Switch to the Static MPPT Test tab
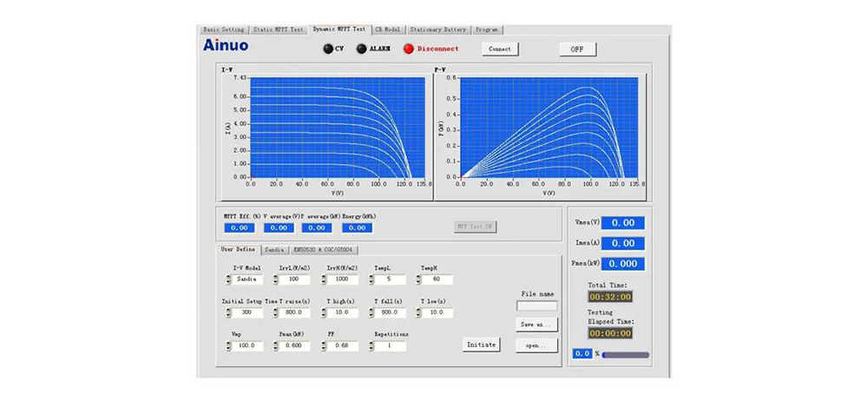Viewport: 868px width, 401px height. pos(279,30)
